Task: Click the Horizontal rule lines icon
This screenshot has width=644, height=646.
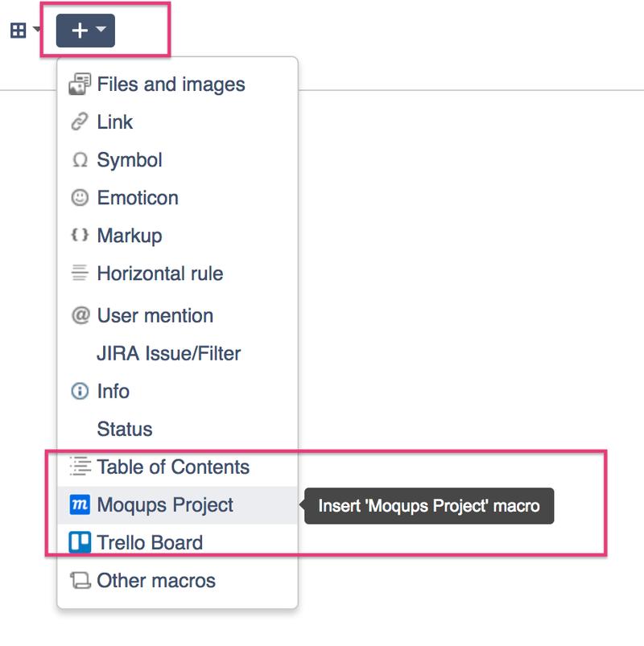Action: [x=80, y=274]
